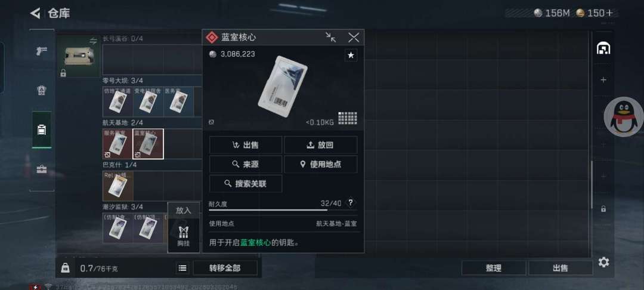Show 使用地点 usage location
The height and width of the screenshot is (290, 644).
[x=320, y=164]
